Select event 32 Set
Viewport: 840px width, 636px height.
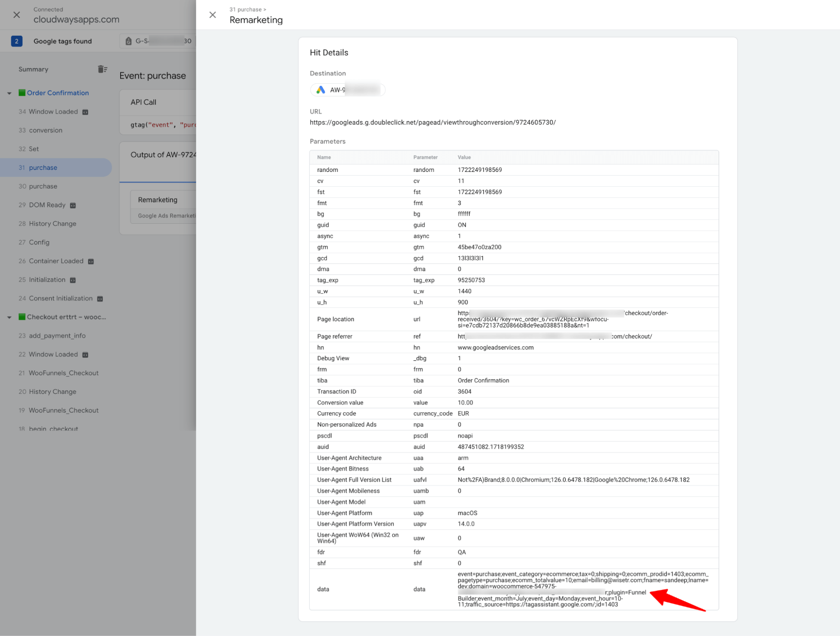click(x=29, y=149)
